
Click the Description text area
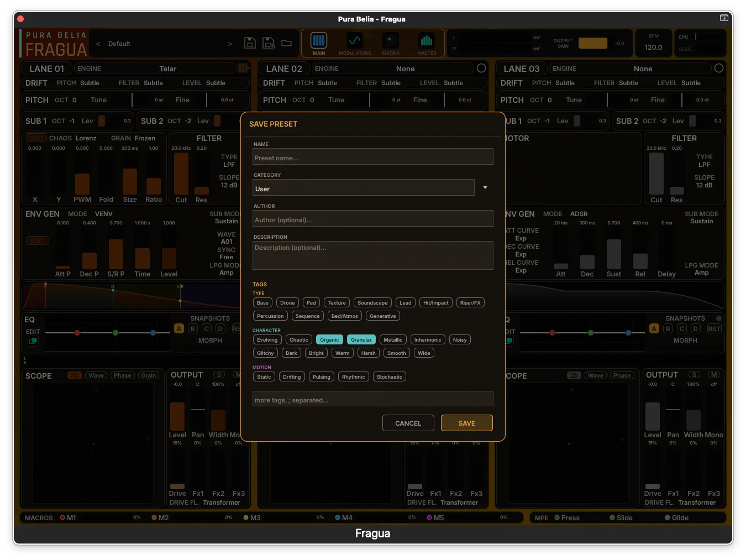(x=373, y=255)
